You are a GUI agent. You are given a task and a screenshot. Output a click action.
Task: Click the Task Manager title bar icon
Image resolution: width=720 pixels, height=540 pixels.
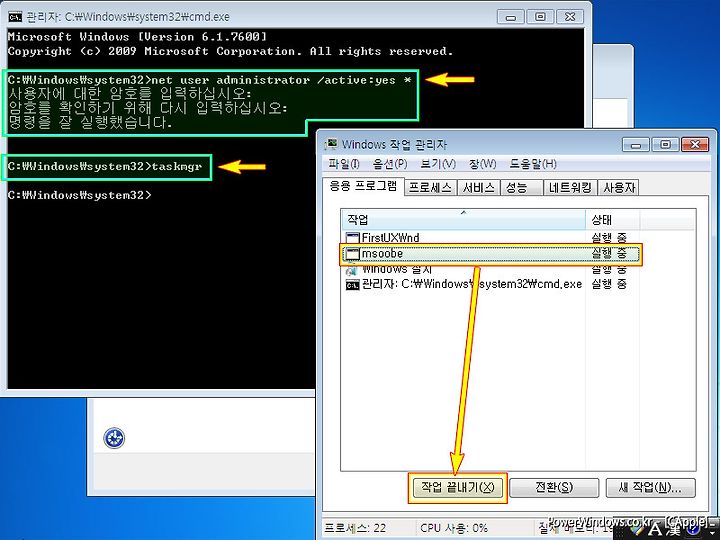coord(331,145)
